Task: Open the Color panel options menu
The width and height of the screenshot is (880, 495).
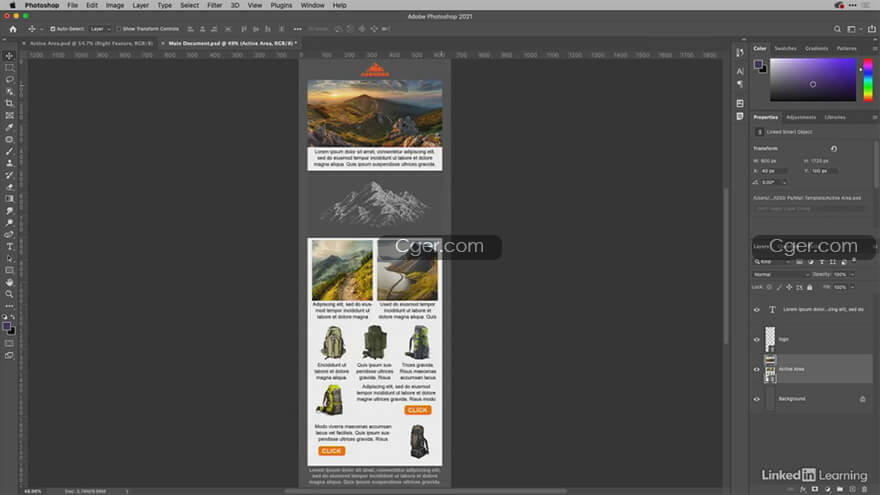Action: pos(874,49)
